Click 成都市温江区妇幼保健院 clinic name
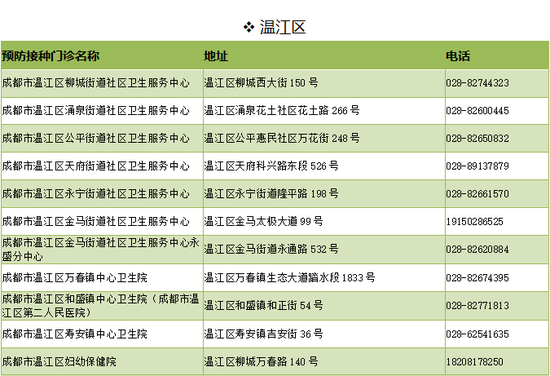550x376 pixels. (59, 362)
